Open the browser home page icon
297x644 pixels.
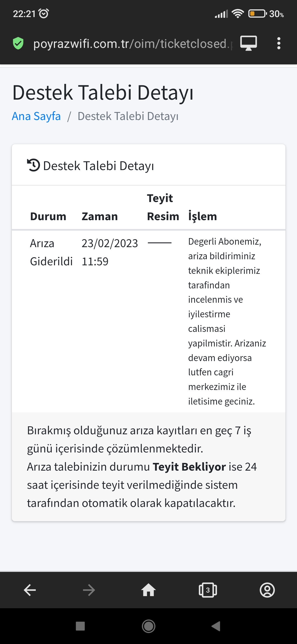148,590
